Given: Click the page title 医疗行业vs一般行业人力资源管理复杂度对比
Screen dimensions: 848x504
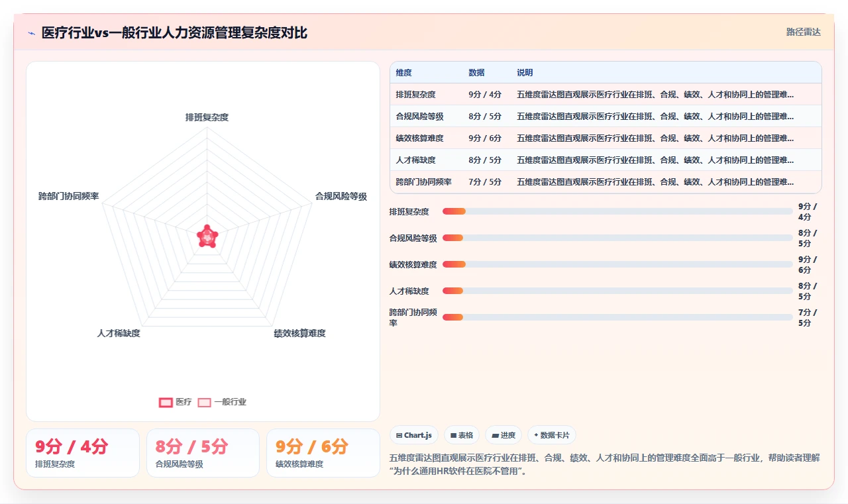Looking at the screenshot, I should [174, 32].
